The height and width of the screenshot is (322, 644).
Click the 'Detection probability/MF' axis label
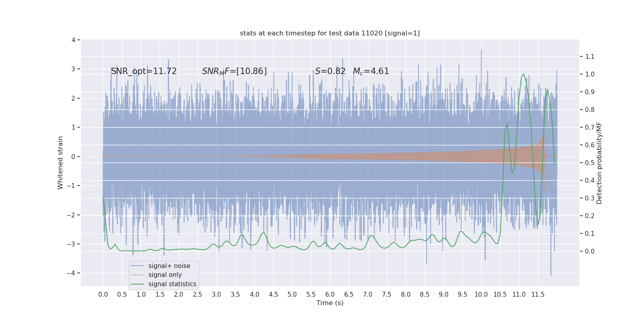(x=599, y=163)
